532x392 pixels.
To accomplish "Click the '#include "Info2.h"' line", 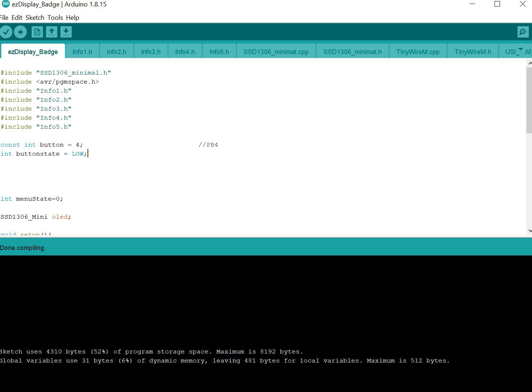I will pos(36,100).
